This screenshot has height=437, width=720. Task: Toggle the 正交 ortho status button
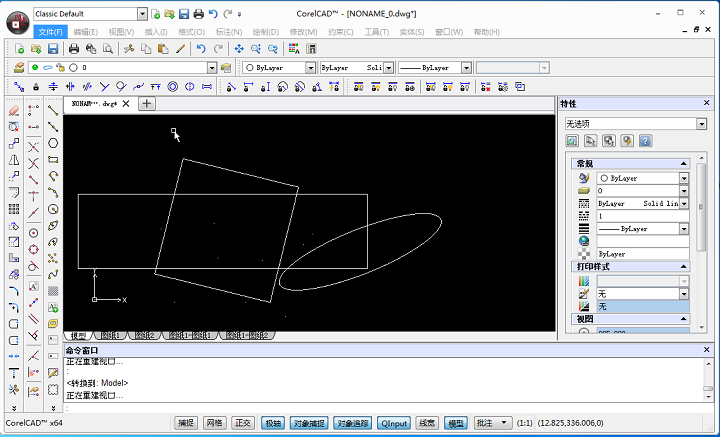[243, 423]
